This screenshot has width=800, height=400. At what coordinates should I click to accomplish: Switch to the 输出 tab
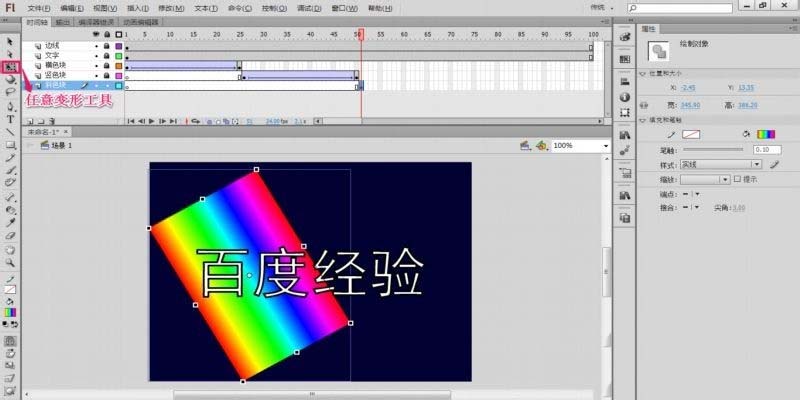click(x=63, y=22)
